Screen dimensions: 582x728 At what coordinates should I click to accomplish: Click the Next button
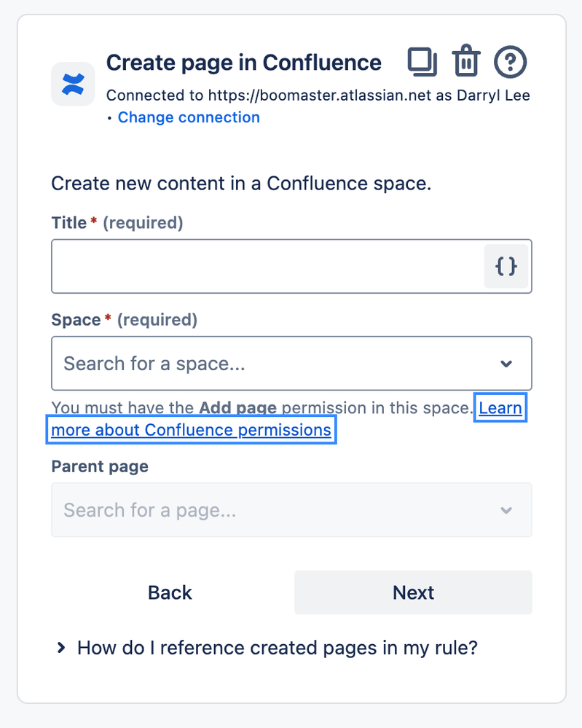(x=413, y=592)
